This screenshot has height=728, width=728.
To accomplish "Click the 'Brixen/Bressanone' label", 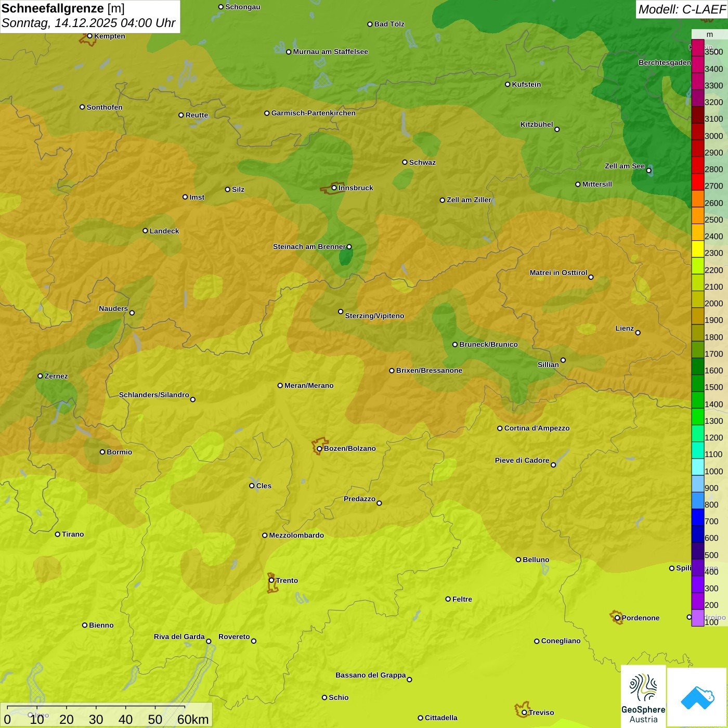I will click(x=429, y=370).
